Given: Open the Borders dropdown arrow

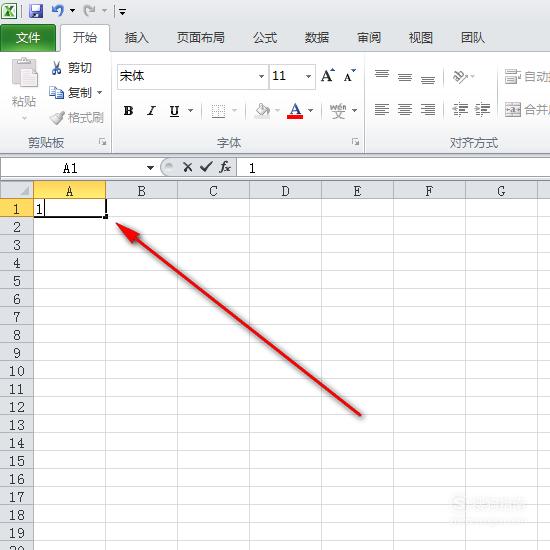Looking at the screenshot, I should [x=235, y=111].
